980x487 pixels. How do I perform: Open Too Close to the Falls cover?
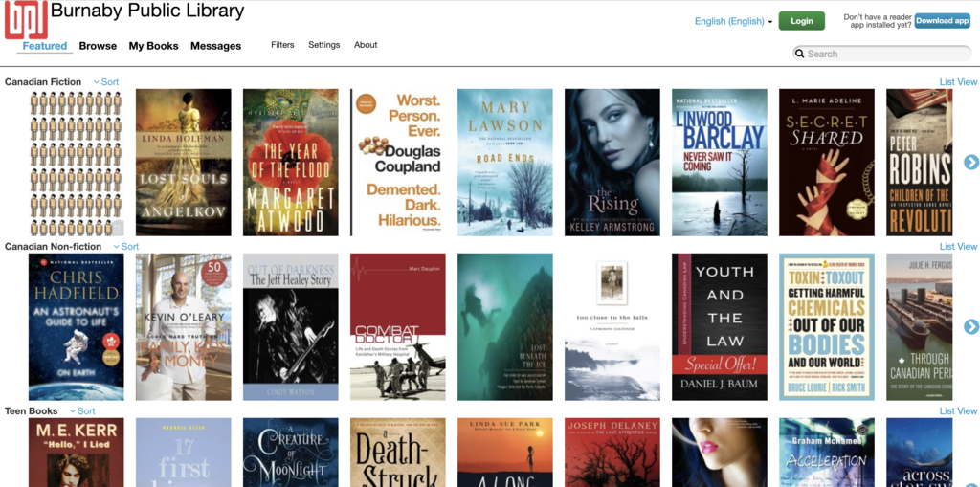point(612,327)
